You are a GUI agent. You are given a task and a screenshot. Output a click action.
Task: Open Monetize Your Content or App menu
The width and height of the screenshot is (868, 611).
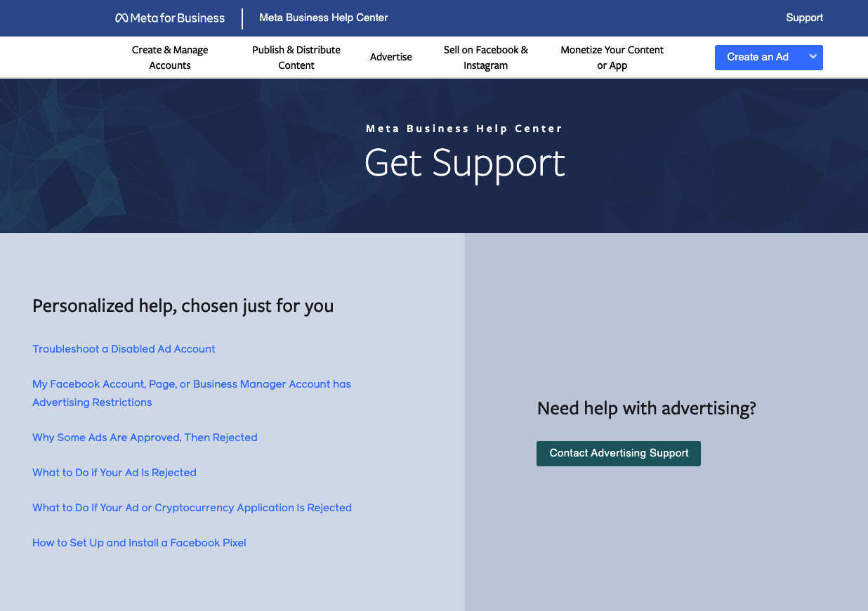pos(612,58)
